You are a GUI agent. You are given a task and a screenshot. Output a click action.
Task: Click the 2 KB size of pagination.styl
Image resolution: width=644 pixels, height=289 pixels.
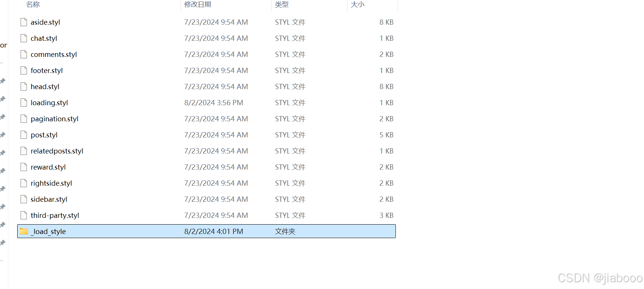386,119
